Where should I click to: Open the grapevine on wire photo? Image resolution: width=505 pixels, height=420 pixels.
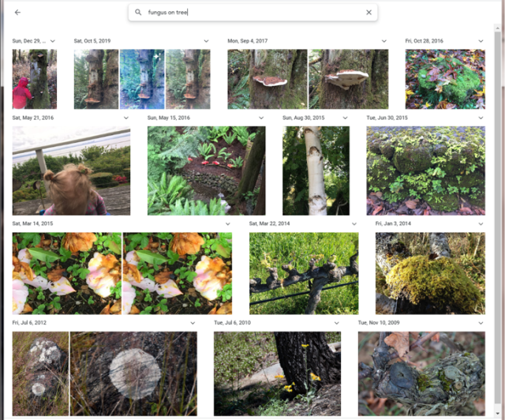pyautogui.click(x=304, y=273)
